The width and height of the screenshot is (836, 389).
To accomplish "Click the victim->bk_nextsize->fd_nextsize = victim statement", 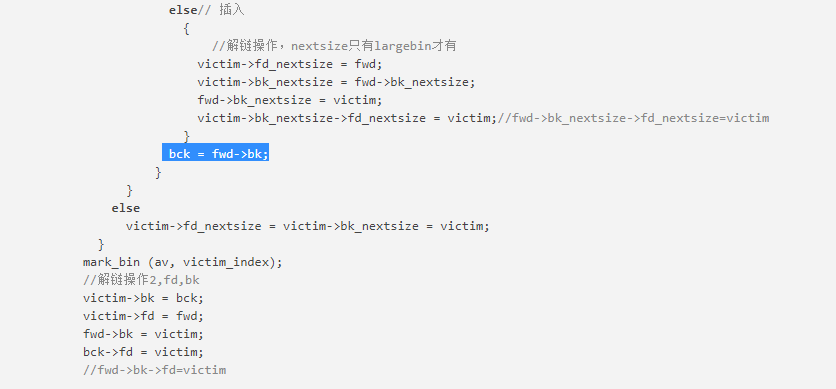I will point(347,118).
